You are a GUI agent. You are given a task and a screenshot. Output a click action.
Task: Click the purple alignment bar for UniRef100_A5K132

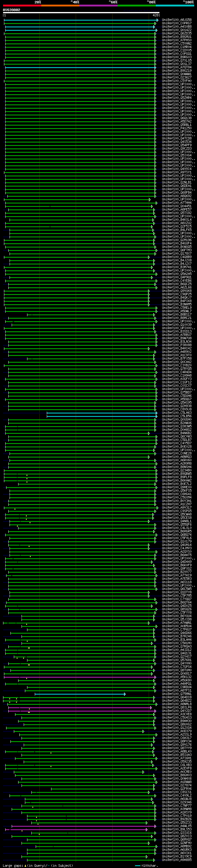[80, 677]
